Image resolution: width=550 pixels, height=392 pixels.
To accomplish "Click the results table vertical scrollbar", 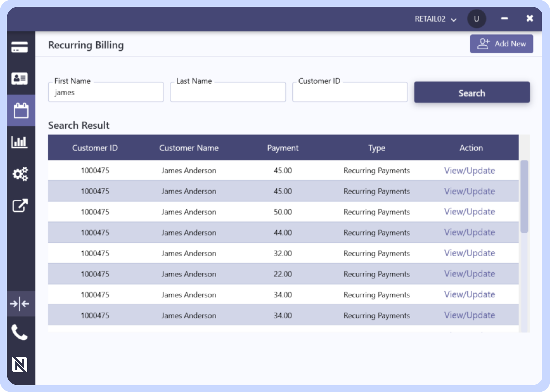I will click(x=524, y=196).
